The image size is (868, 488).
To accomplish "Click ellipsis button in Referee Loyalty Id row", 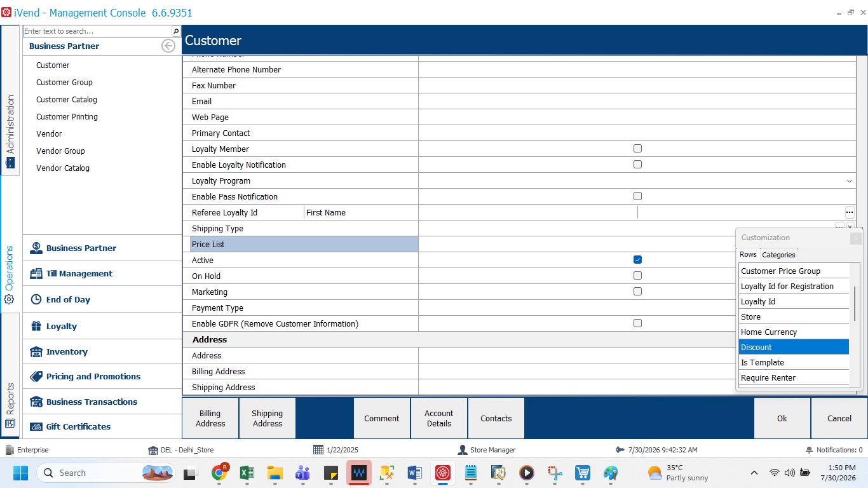I will click(x=850, y=212).
